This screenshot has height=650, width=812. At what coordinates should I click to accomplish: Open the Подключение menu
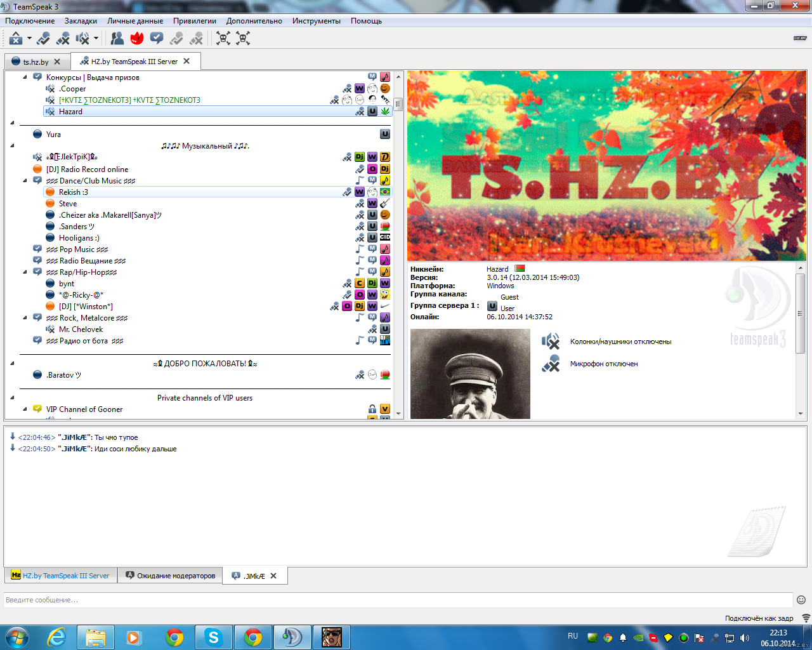[x=30, y=21]
